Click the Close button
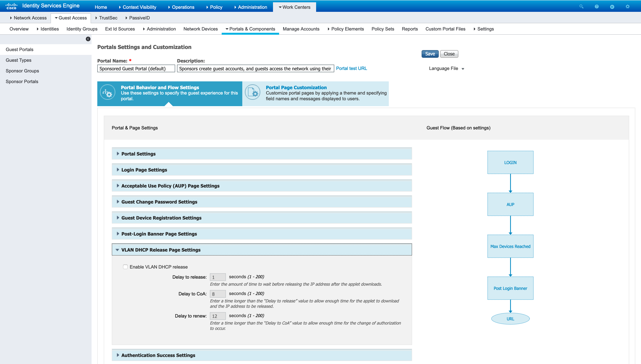The height and width of the screenshot is (364, 641). [449, 54]
